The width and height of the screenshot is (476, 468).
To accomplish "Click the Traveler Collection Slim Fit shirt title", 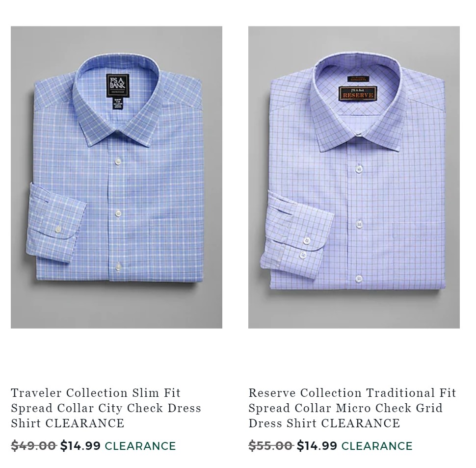I will tap(106, 408).
